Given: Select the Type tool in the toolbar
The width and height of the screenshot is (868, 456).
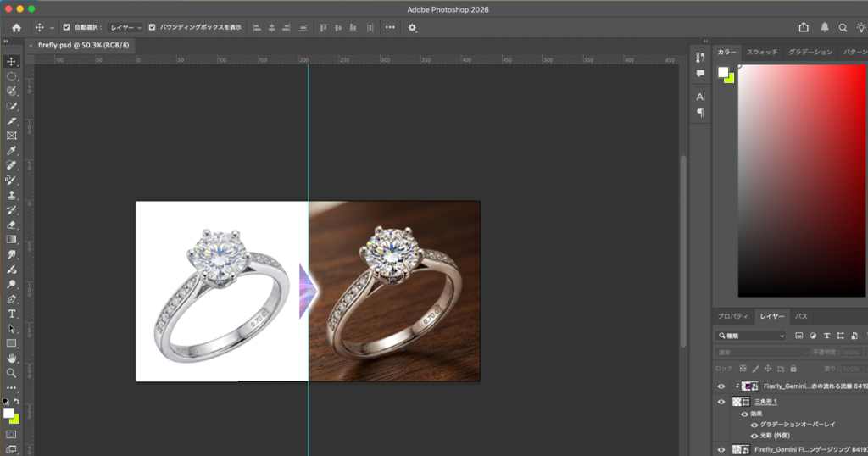Looking at the screenshot, I should pyautogui.click(x=12, y=314).
